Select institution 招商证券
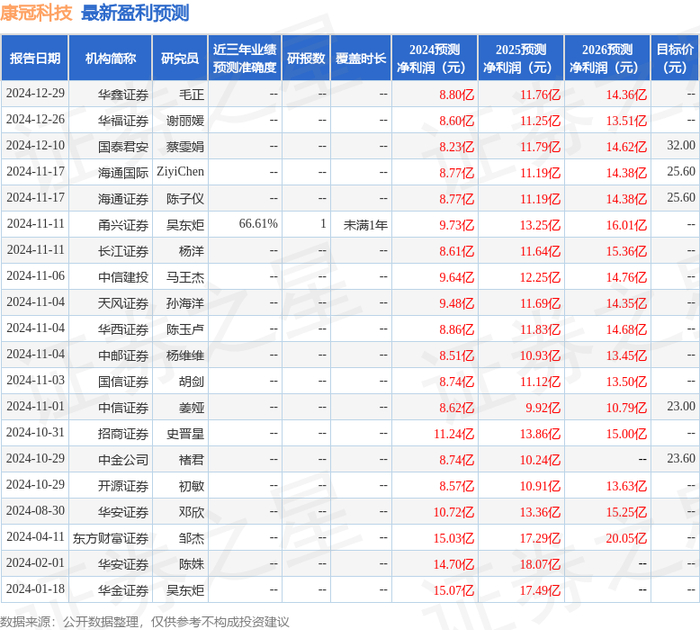 (123, 434)
